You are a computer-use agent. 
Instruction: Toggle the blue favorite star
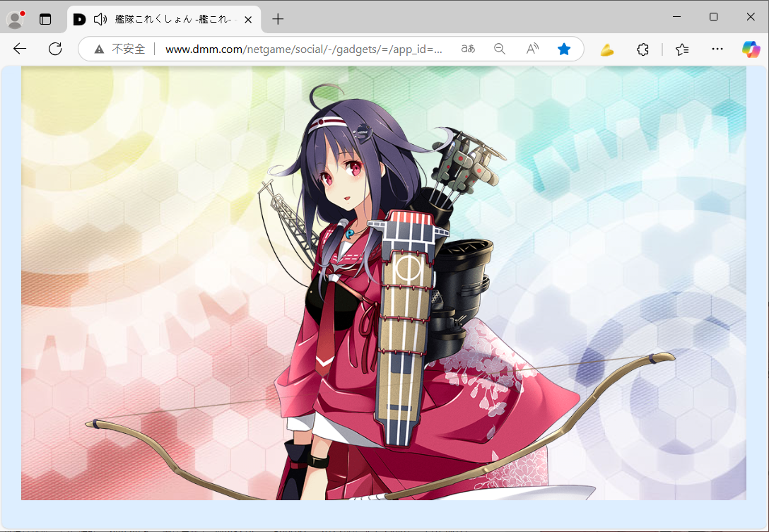tap(564, 49)
